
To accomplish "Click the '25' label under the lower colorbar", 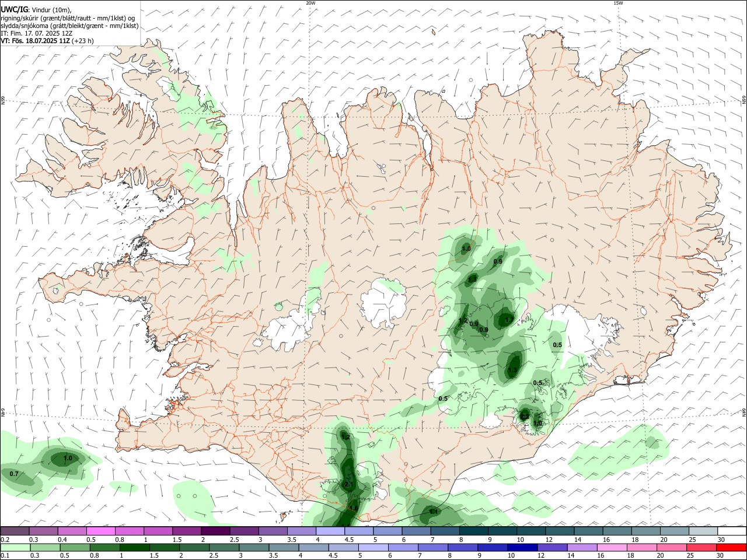I will point(689,556).
